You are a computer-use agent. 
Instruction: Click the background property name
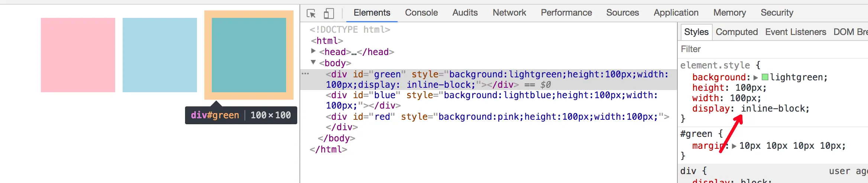click(719, 77)
